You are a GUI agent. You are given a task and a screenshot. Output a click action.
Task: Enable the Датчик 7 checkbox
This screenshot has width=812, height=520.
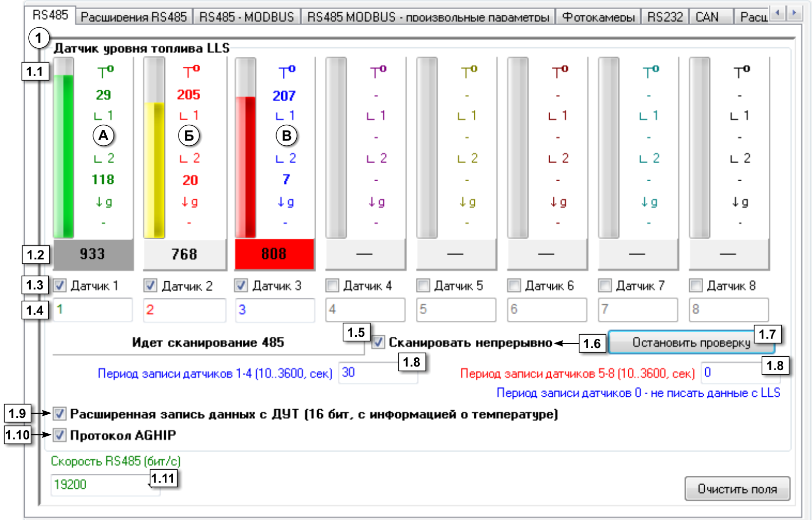tap(605, 285)
